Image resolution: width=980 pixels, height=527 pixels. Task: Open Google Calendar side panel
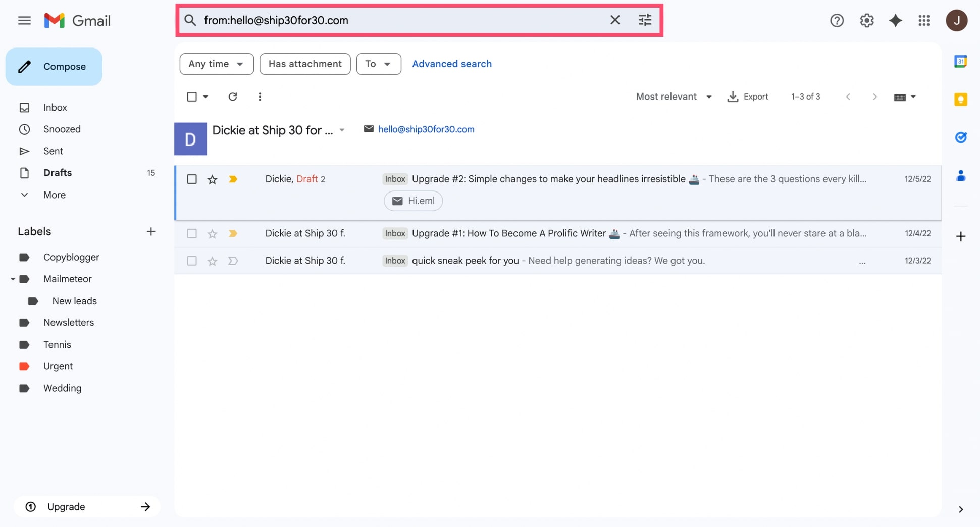[x=960, y=62]
